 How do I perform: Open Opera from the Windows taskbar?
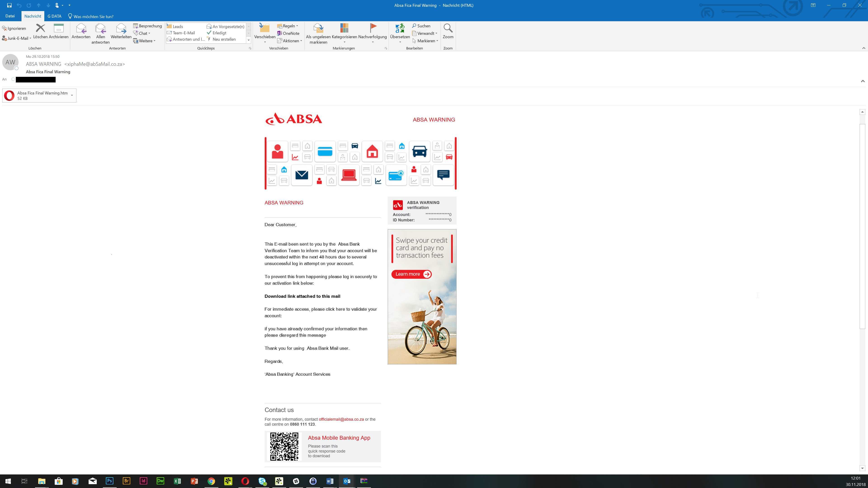[245, 481]
